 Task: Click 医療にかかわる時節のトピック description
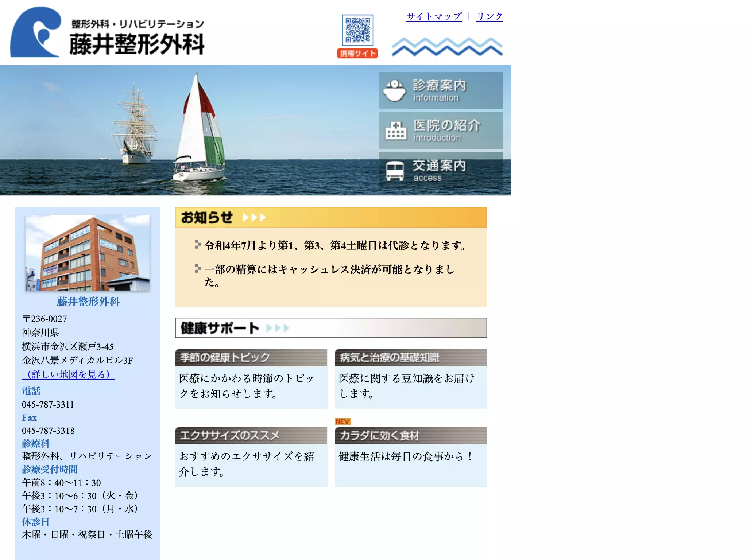(247, 386)
